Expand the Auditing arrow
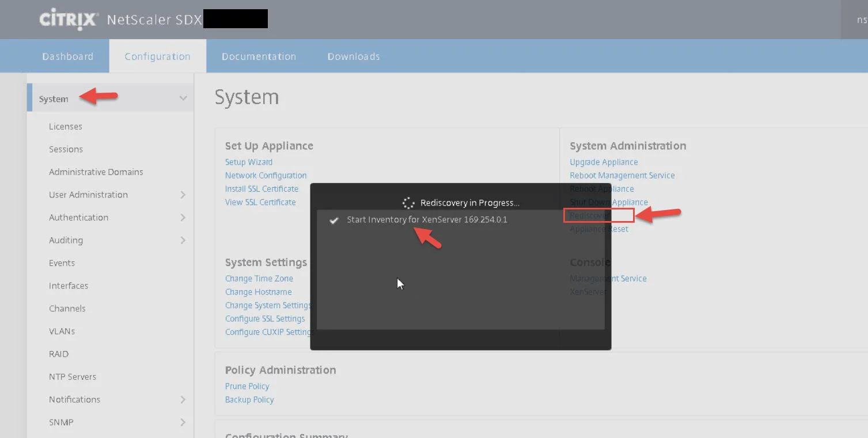The height and width of the screenshot is (438, 868). (183, 240)
